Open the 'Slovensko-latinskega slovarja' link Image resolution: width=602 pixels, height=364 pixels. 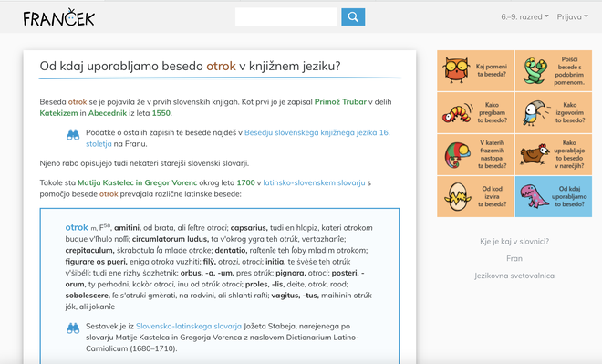189,326
